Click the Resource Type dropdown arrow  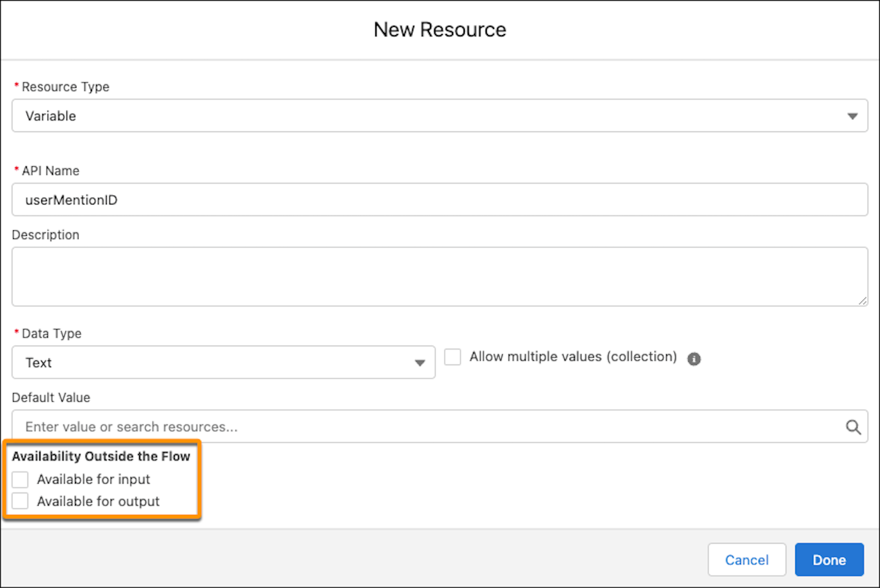tap(853, 116)
